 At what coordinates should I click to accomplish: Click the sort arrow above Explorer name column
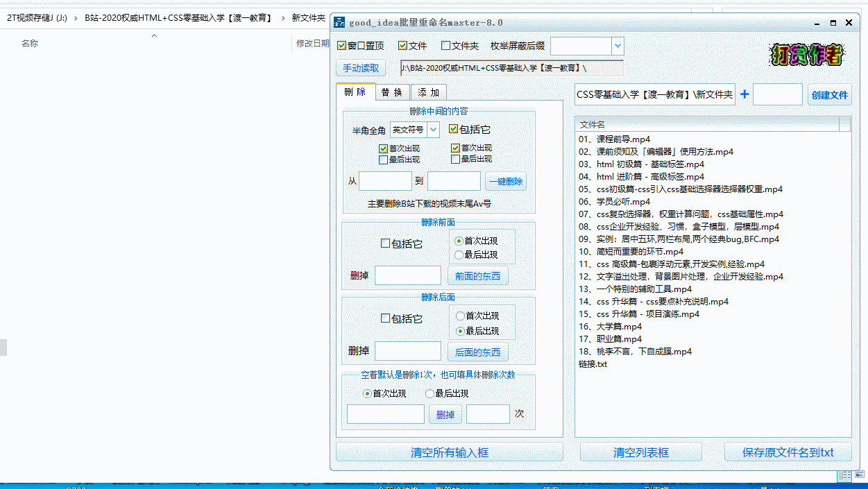point(154,36)
